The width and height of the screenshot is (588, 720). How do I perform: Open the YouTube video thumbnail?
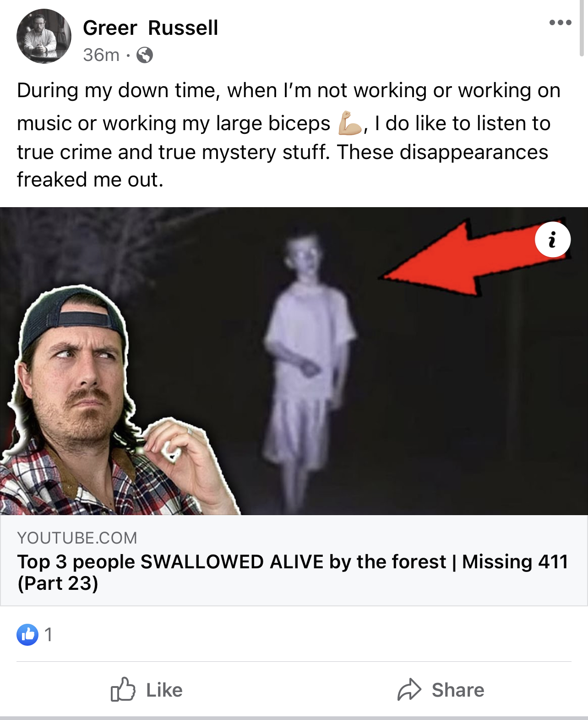(294, 361)
